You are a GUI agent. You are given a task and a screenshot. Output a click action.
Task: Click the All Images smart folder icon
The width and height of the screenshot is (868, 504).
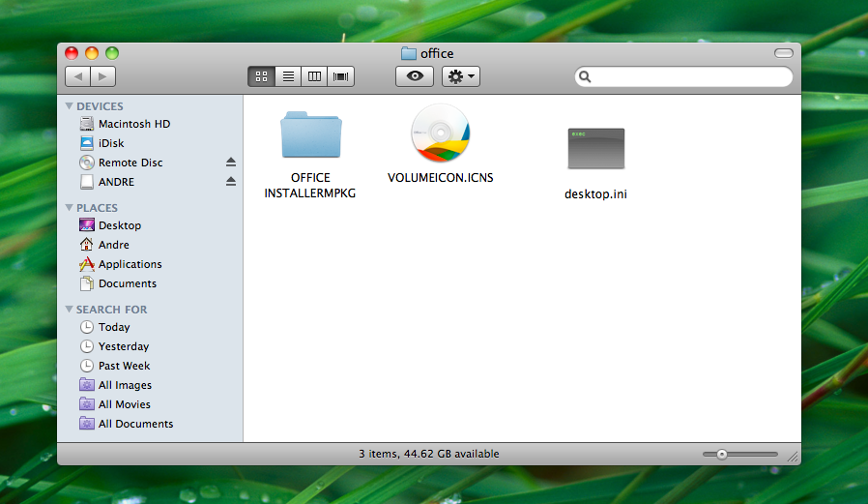click(86, 384)
